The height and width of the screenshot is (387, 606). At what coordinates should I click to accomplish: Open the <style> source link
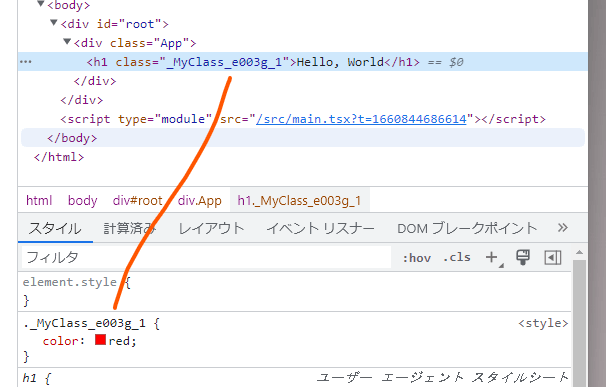pyautogui.click(x=543, y=323)
